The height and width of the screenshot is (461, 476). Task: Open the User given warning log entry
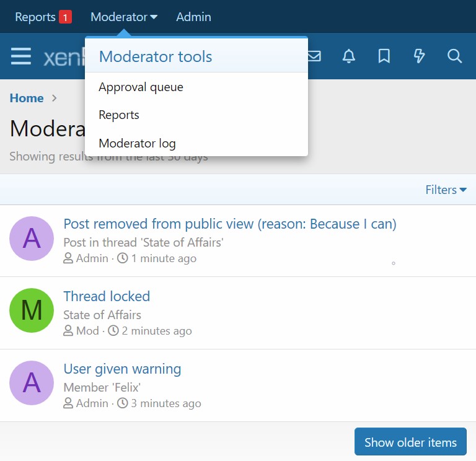click(122, 369)
